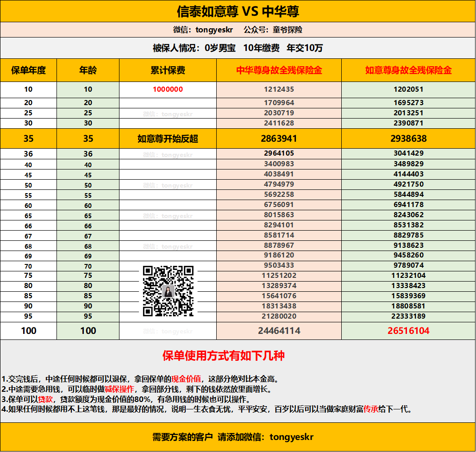The image size is (476, 452).
Task: Select cell 9458260
Action: (x=408, y=255)
